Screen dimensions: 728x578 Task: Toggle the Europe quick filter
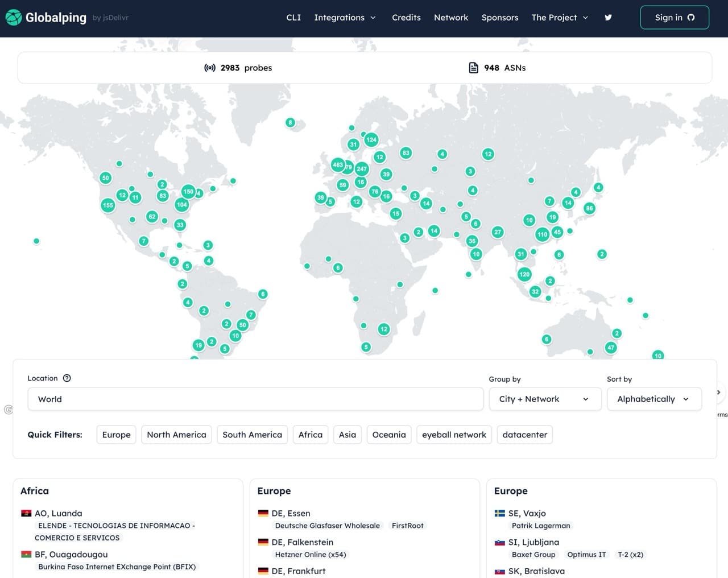[116, 435]
